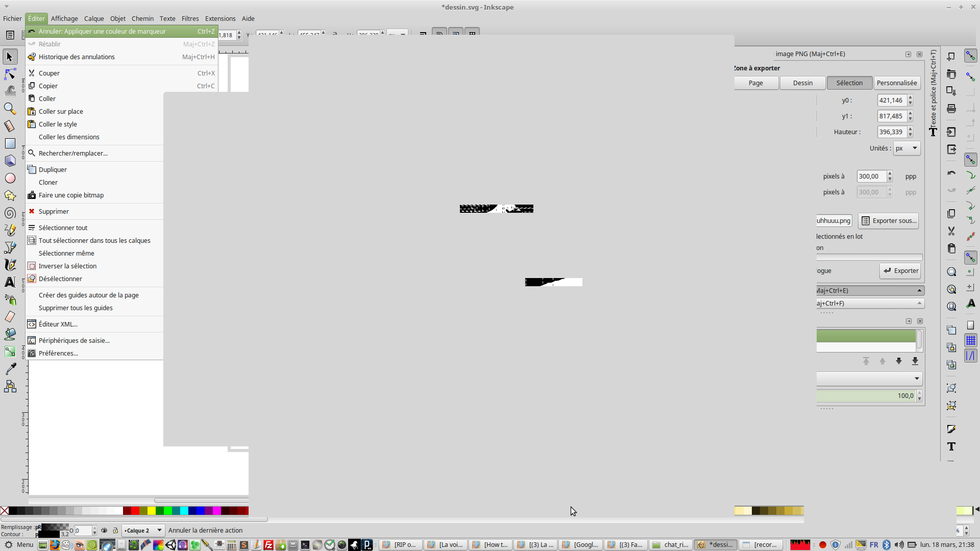Click the Hauteur value field
The image size is (980, 551).
click(891, 132)
